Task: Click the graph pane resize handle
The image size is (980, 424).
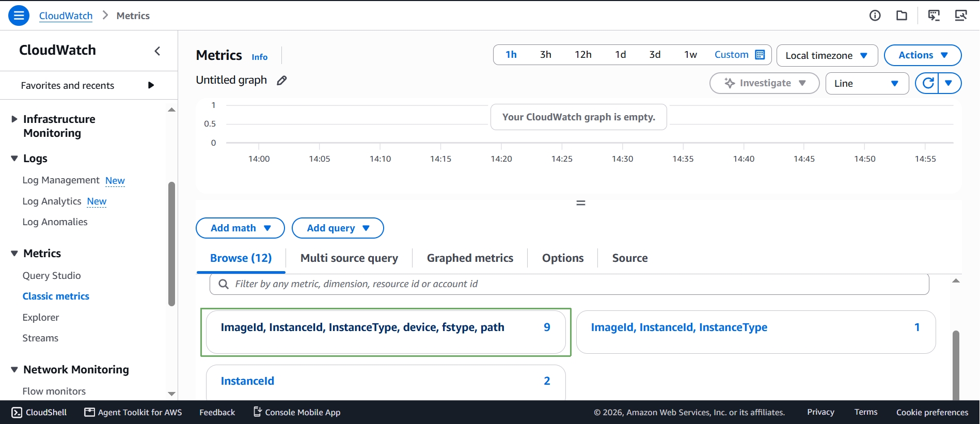Action: pos(581,203)
